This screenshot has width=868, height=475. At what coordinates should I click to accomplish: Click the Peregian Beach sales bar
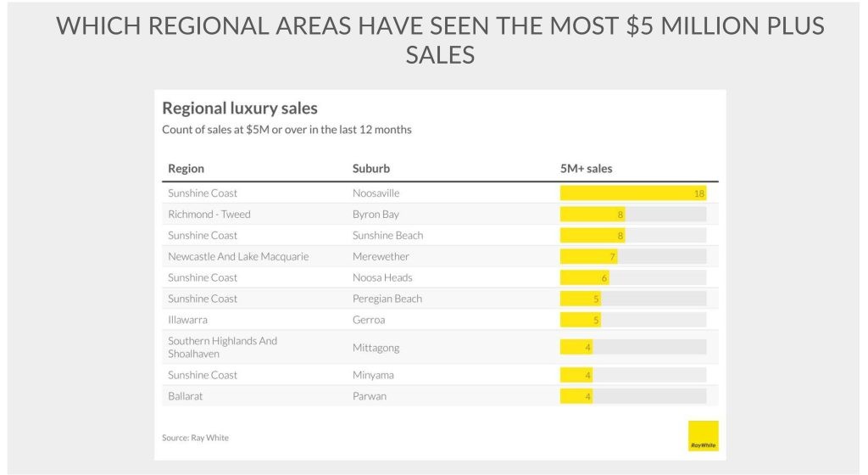click(581, 299)
